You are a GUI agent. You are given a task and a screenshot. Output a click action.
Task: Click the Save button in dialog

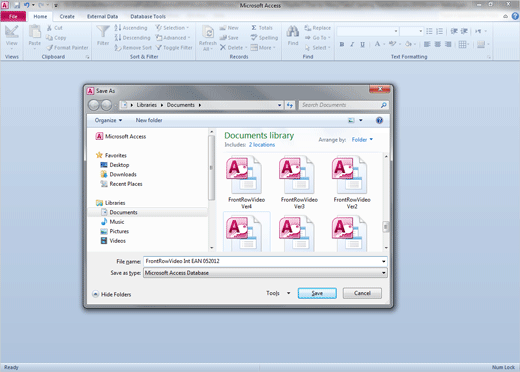317,293
